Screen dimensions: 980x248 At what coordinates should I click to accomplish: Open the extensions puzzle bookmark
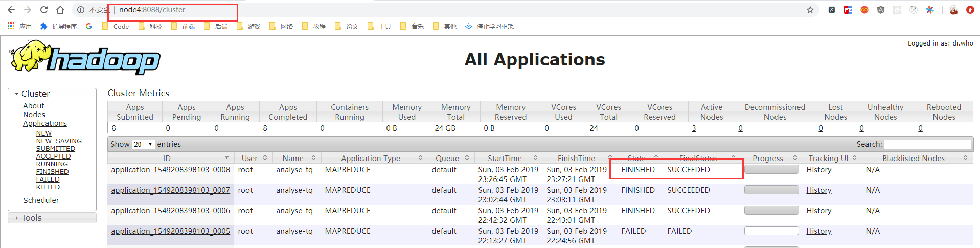click(58, 26)
